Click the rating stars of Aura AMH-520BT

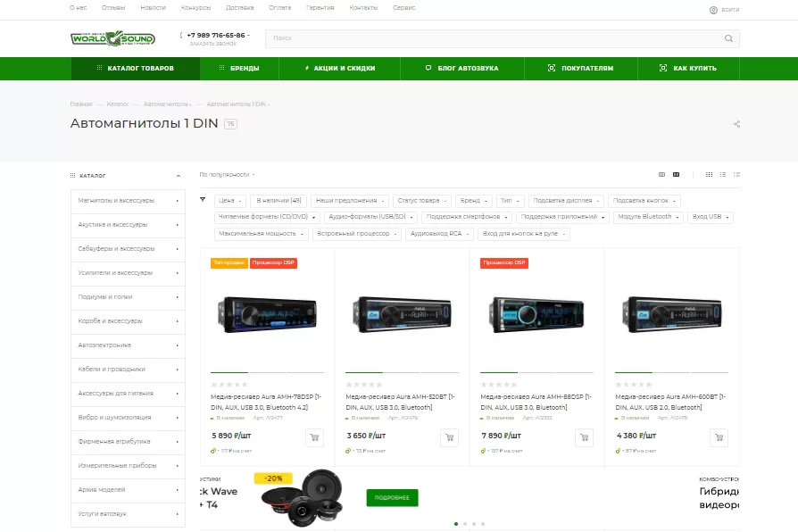pos(364,385)
